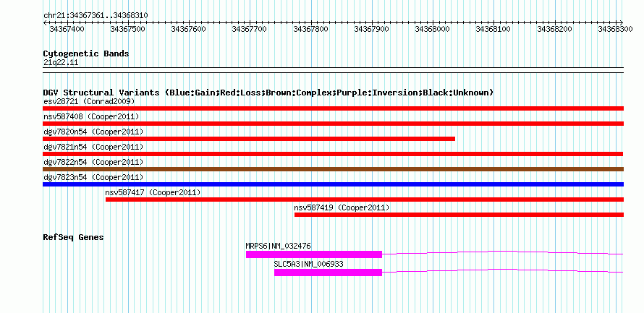Click ruler position 34367700
The height and width of the screenshot is (313, 644).
[x=250, y=29]
